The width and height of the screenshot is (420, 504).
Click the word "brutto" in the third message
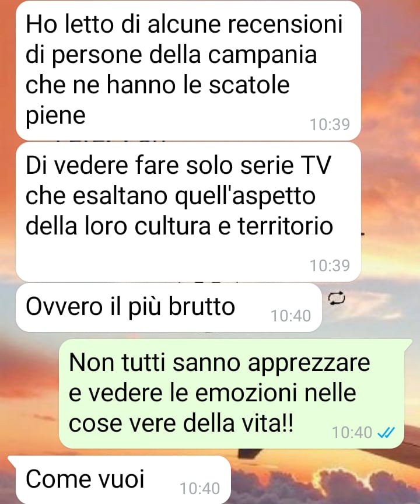202,306
